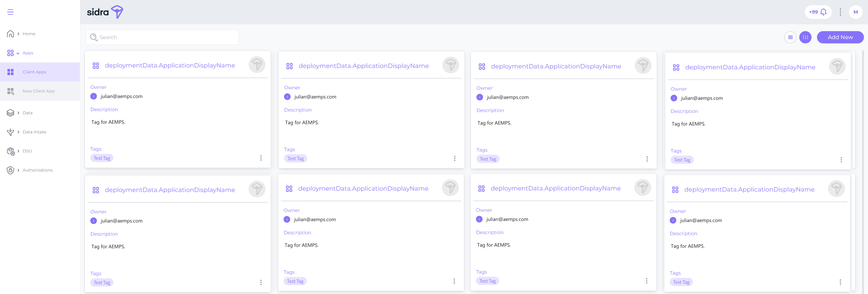Viewport: 868px width, 294px height.
Task: Click the Apps grid icon
Action: pyautogui.click(x=10, y=53)
